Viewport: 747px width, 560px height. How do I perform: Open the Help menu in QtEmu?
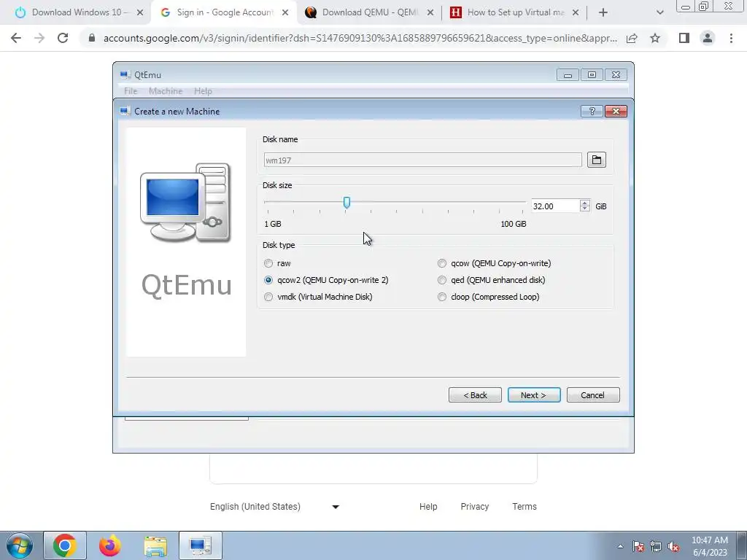203,91
